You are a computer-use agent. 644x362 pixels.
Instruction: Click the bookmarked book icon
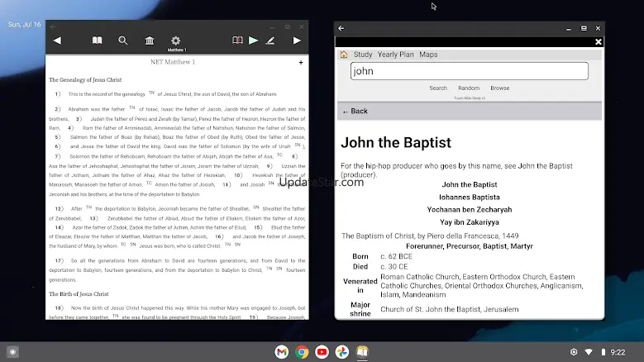click(237, 40)
